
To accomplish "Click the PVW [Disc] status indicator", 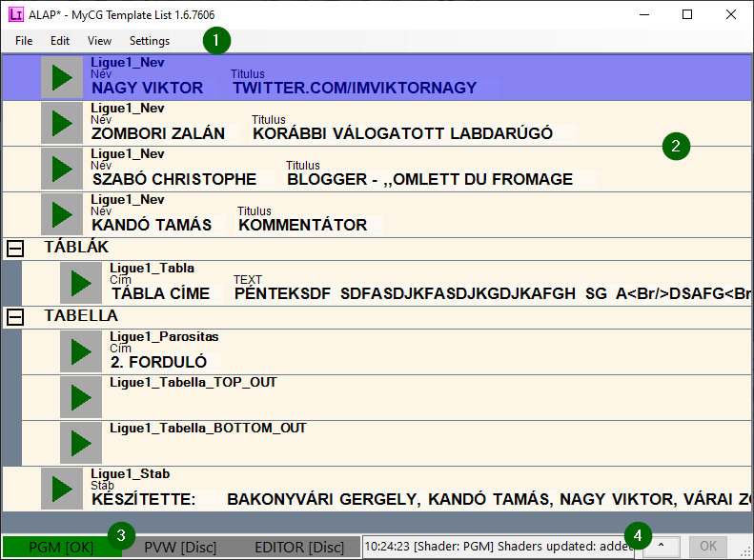I will [x=180, y=548].
